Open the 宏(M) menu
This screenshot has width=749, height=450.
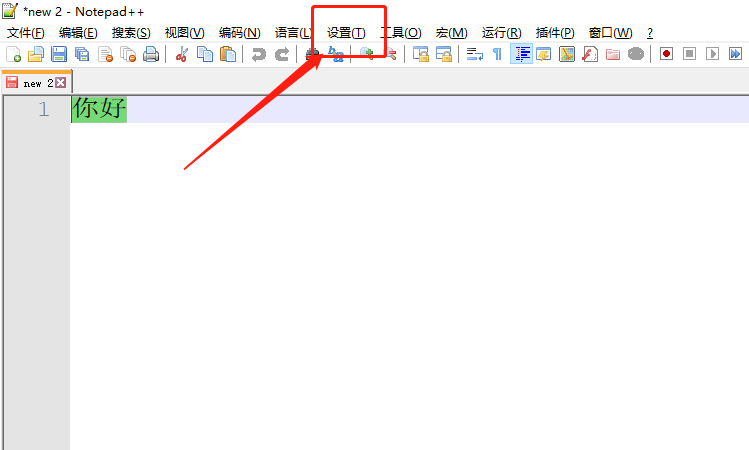[451, 32]
